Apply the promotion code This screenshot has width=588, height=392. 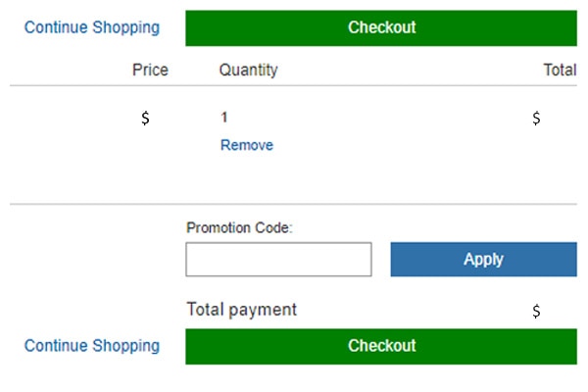coord(483,260)
